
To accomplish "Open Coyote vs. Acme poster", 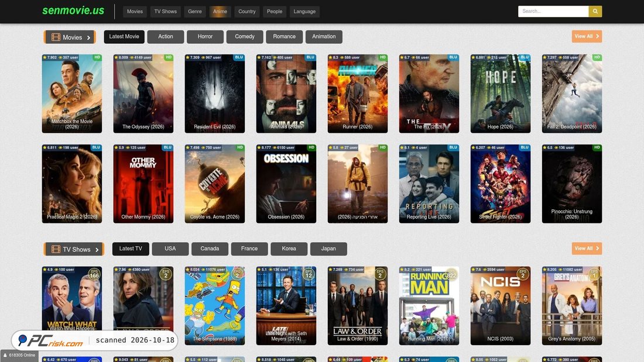I will (215, 184).
